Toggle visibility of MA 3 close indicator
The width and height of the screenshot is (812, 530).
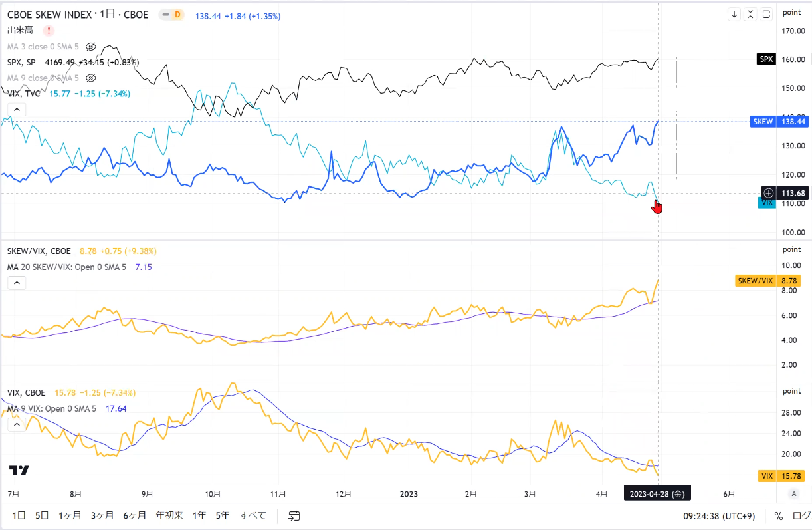click(92, 47)
